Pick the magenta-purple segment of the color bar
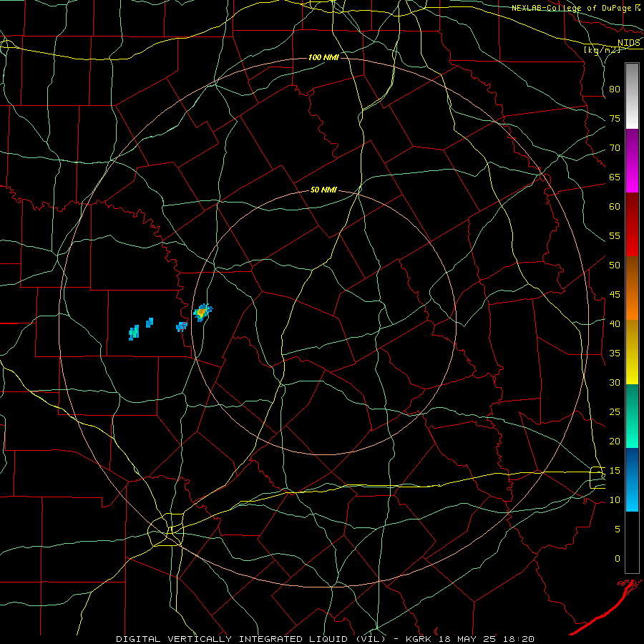Viewport: 644px width, 644px height. pos(632,160)
